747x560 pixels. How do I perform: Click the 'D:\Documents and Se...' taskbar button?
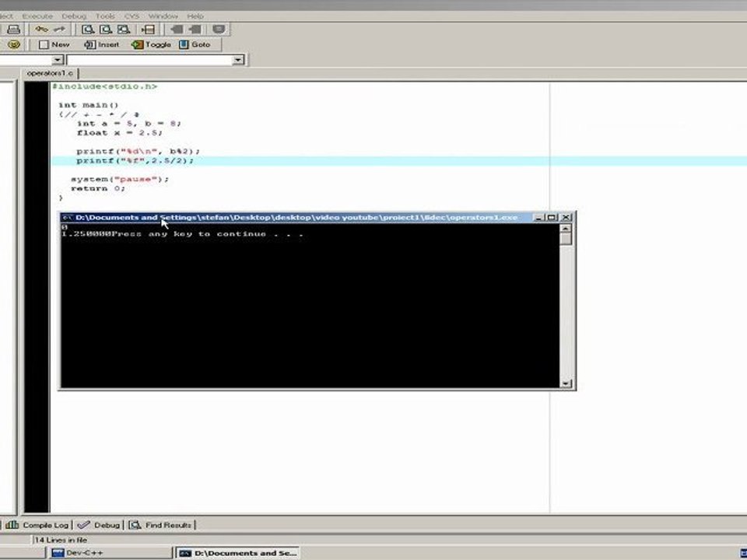tap(238, 553)
